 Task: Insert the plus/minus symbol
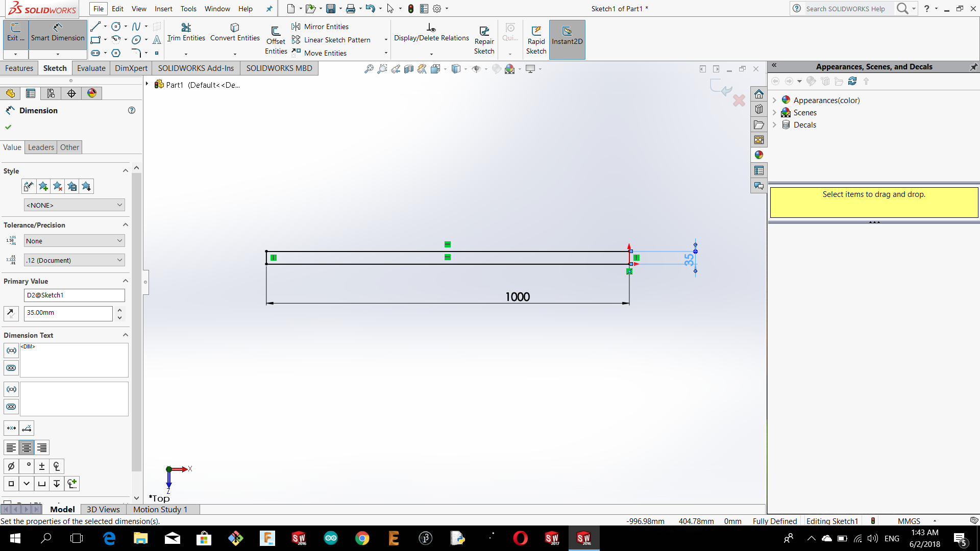(x=42, y=466)
